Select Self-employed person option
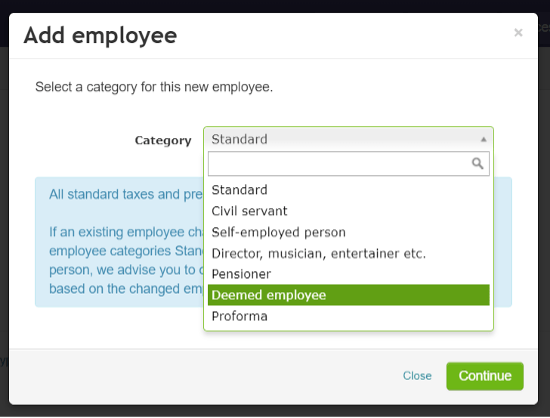Viewport: 550px width, 418px height. click(348, 232)
